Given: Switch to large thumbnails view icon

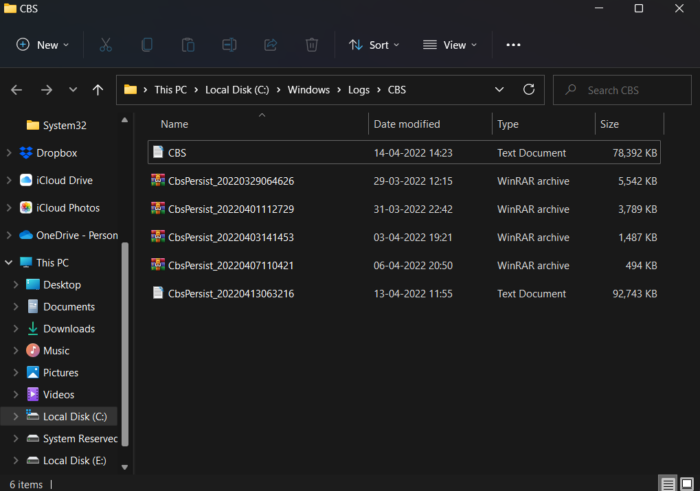Looking at the screenshot, I should pyautogui.click(x=686, y=483).
